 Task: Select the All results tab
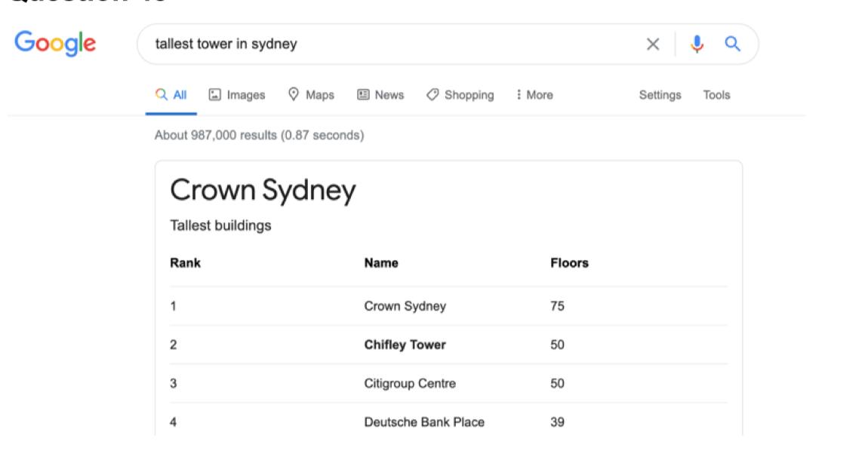(171, 95)
